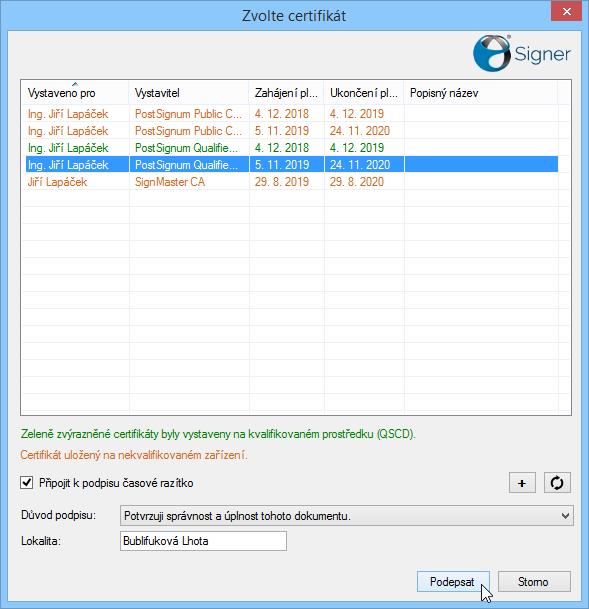Select highlighted PostSignum Qualified certificate expiring 24. 11. 2020

click(x=292, y=165)
